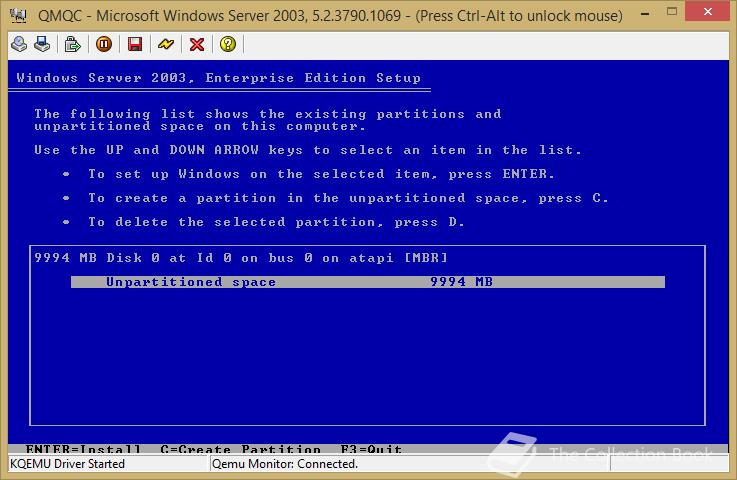Click the floppy disk drive toolbar icon
737x480 pixels.
(42, 44)
